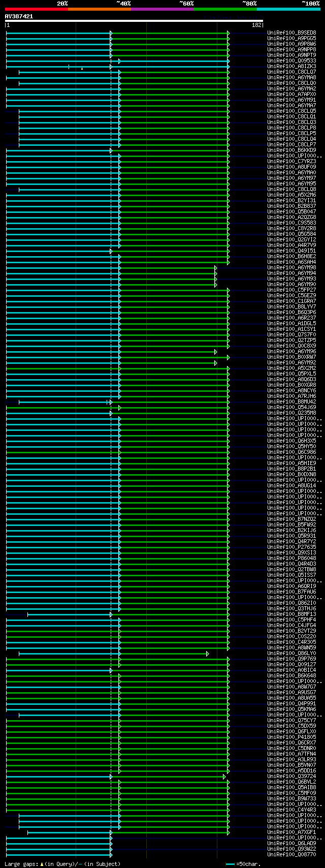
Task: Select the UniRef100_C4R305 label
Action: 291,642
